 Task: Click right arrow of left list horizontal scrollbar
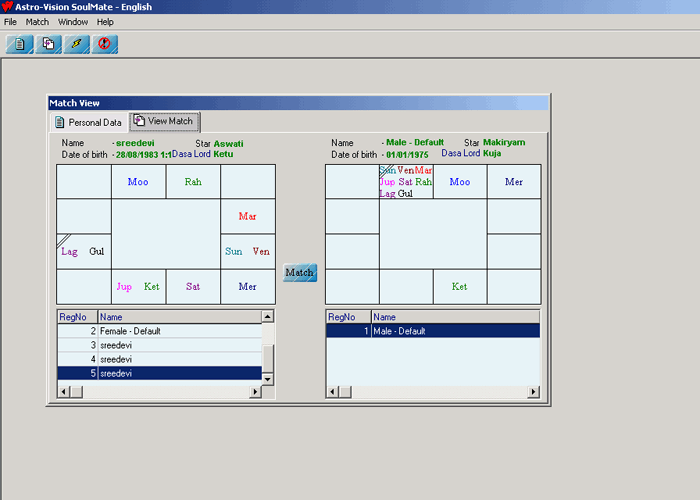[255, 392]
